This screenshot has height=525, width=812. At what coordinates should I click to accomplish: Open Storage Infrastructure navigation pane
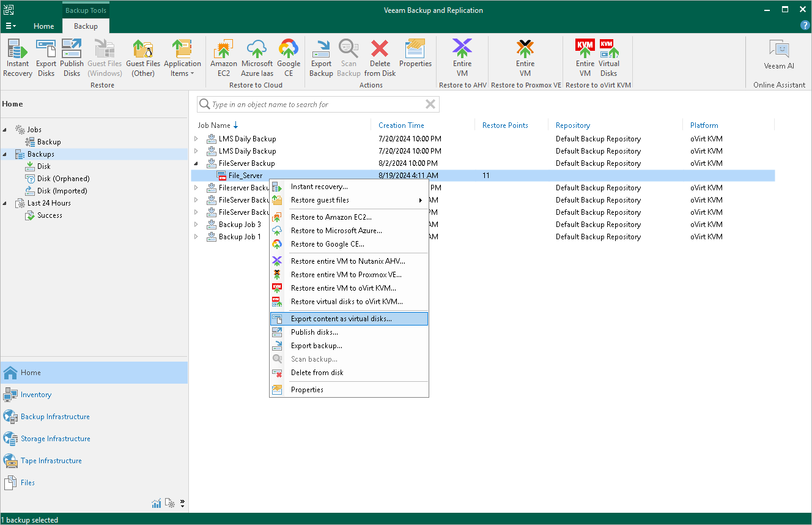click(x=94, y=439)
